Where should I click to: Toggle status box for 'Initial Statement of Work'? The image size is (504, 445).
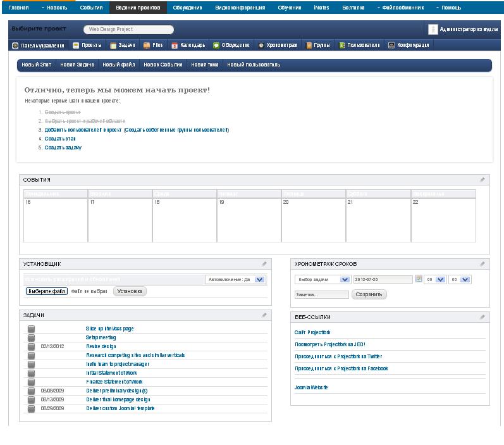[31, 373]
